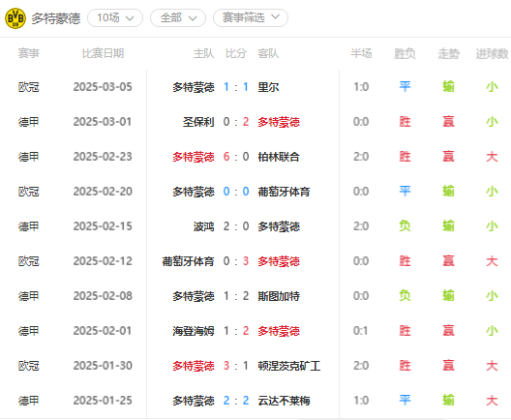Open the 10场 match count dropdown
Viewport: 511px width, 420px height.
[115, 18]
